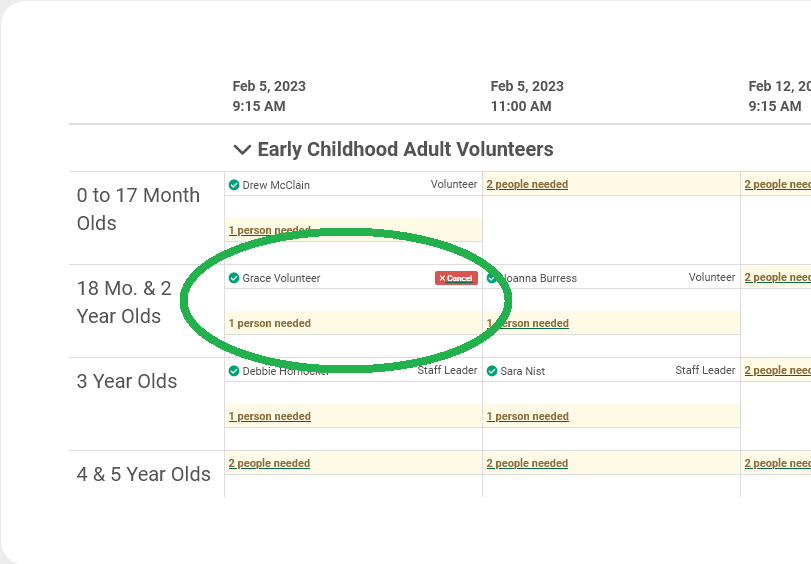Click the green check icon beside Debbie Hornbecker

coord(234,371)
